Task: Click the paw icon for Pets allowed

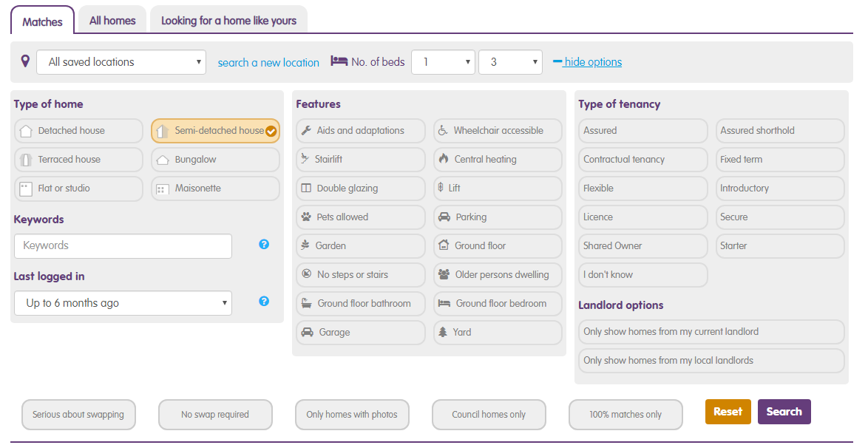Action: [x=306, y=217]
